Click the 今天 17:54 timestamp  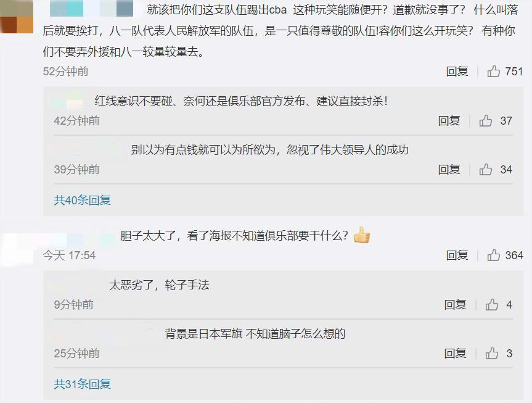coord(69,255)
